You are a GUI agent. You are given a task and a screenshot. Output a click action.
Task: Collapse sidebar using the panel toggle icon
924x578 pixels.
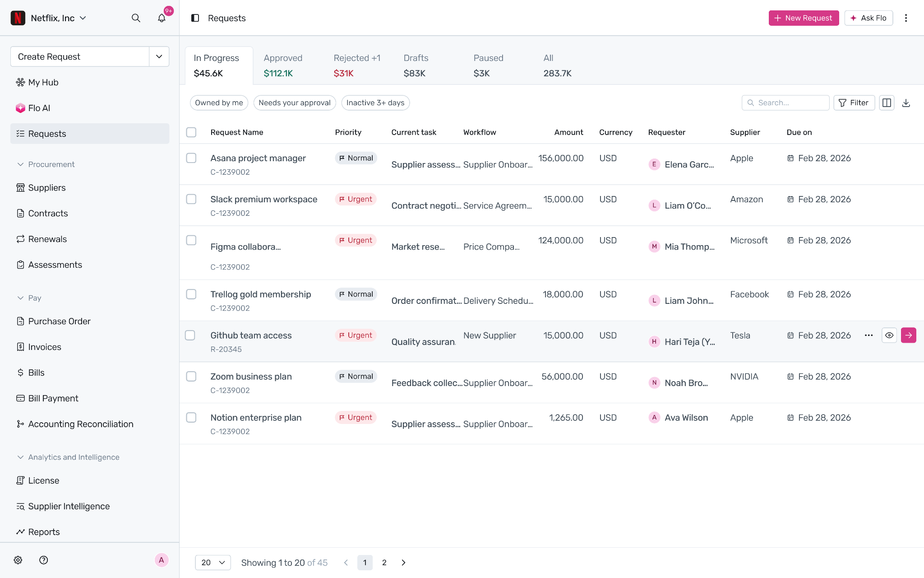tap(195, 18)
